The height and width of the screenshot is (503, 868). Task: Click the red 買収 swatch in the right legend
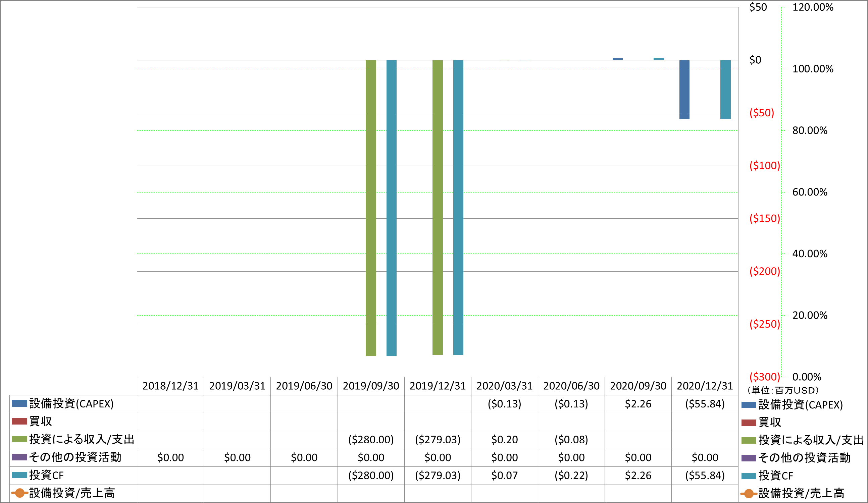tap(749, 423)
